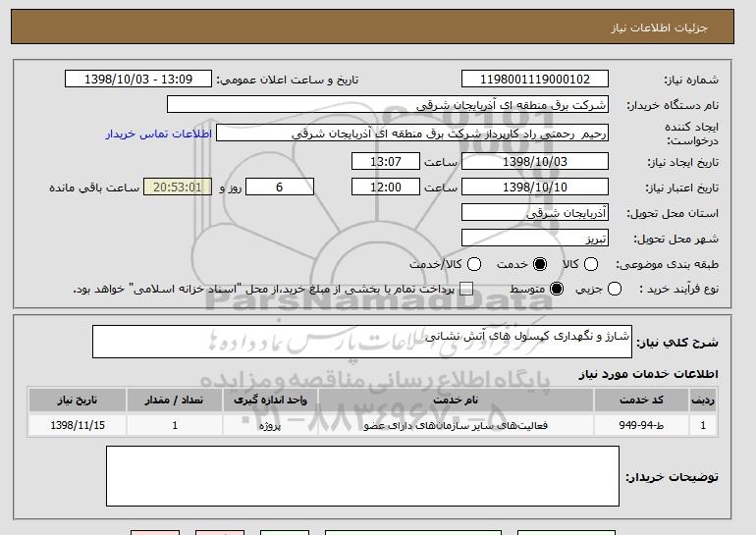Viewport: 756px width, 535px height.
Task: Click the general description text box شارژ و نگهداری
Action: (x=362, y=342)
